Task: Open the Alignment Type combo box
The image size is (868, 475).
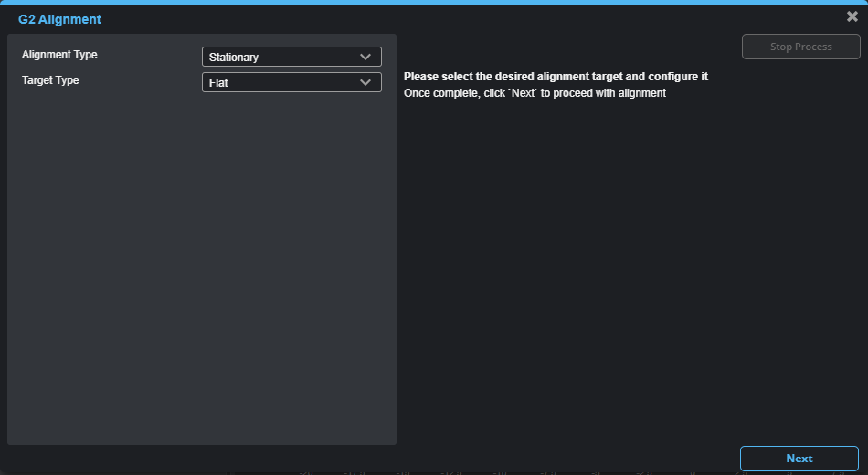Action: pyautogui.click(x=291, y=57)
